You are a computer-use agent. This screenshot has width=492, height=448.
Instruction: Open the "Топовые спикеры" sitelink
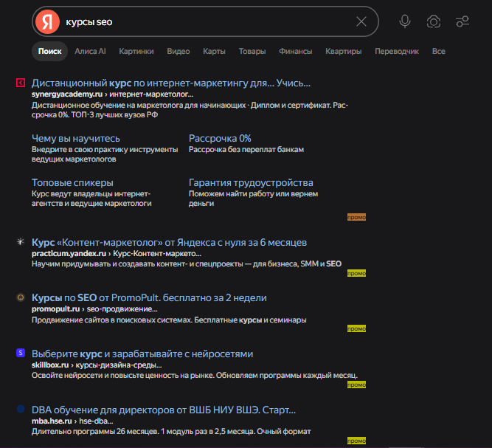(x=72, y=183)
